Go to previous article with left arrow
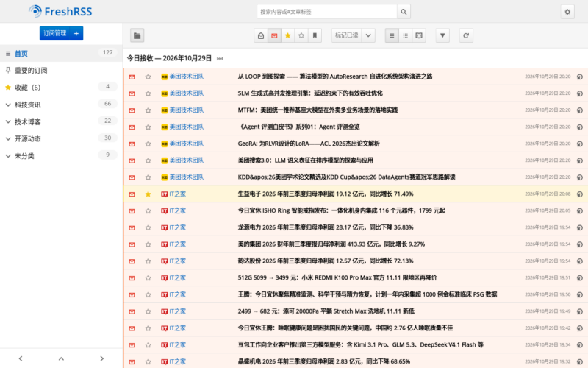 21,358
